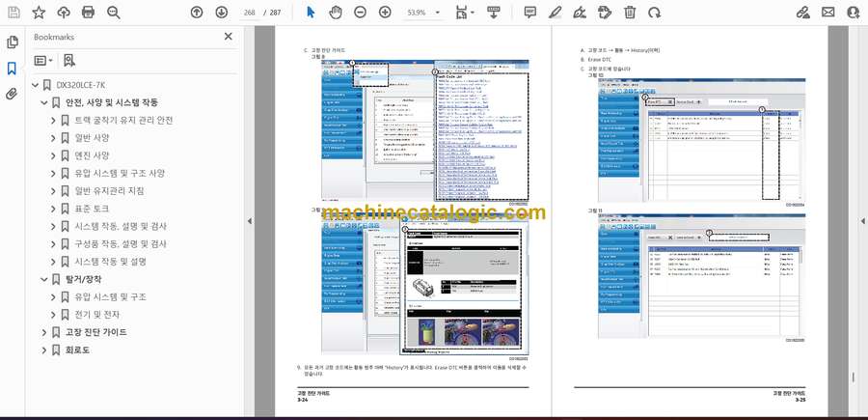This screenshot has height=420, width=868.
Task: Activate the Hand pan tool
Action: pos(336,13)
